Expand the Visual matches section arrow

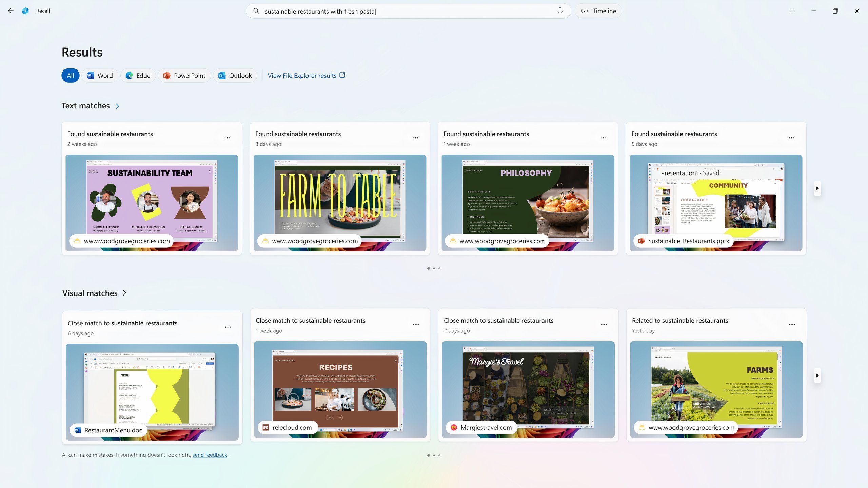pyautogui.click(x=125, y=293)
